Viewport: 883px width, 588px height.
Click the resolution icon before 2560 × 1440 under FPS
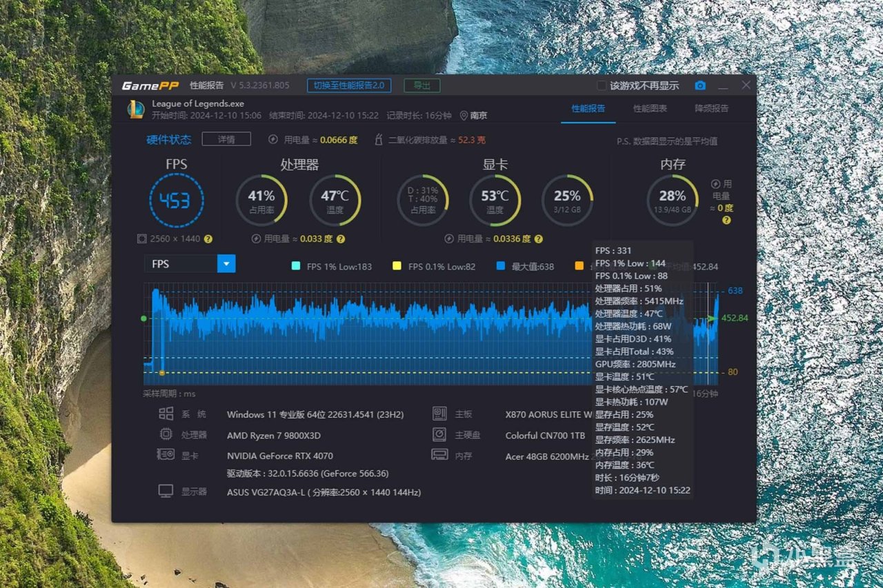tap(141, 239)
